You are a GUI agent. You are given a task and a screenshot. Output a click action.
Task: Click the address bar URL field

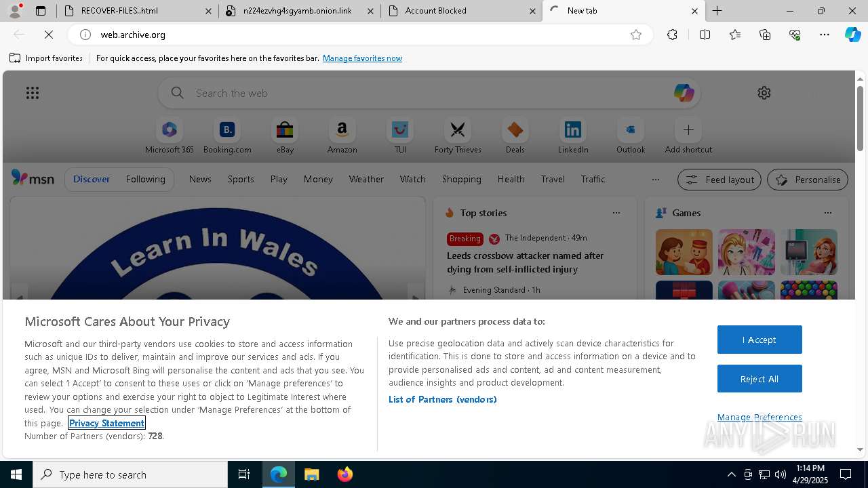359,35
